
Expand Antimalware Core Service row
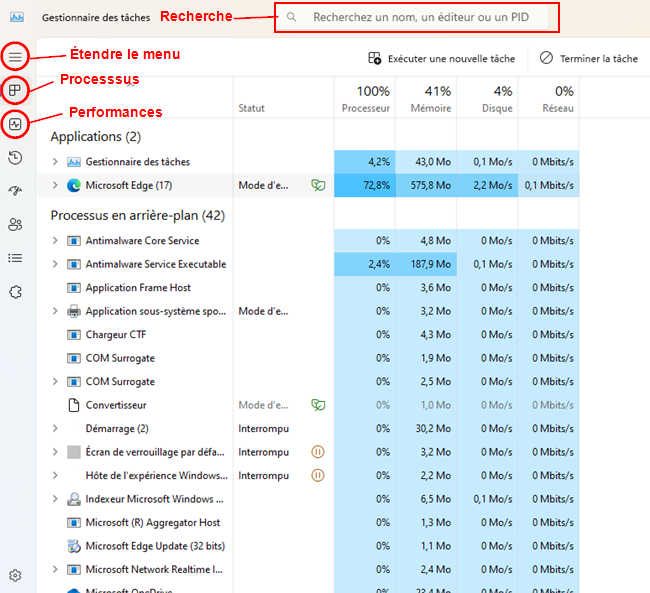click(x=55, y=241)
